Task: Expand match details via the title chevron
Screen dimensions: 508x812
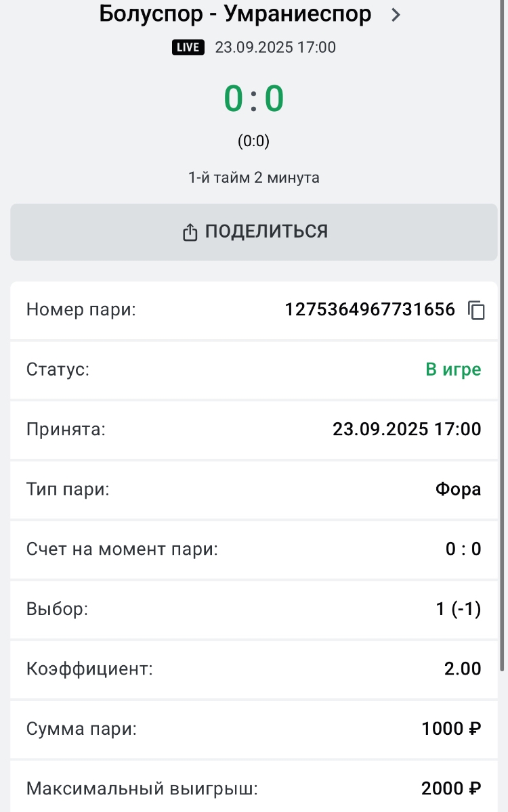Action: (x=396, y=15)
